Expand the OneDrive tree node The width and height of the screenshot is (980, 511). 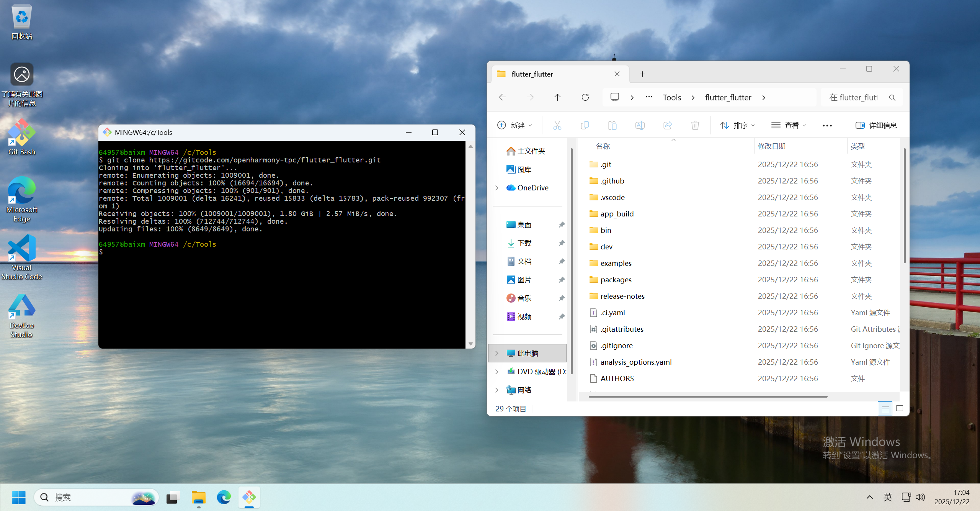(x=497, y=188)
